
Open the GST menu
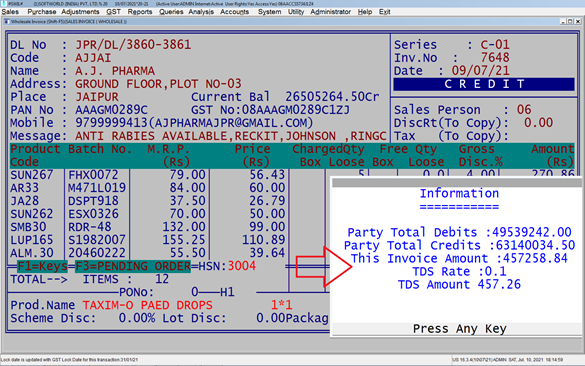(113, 12)
